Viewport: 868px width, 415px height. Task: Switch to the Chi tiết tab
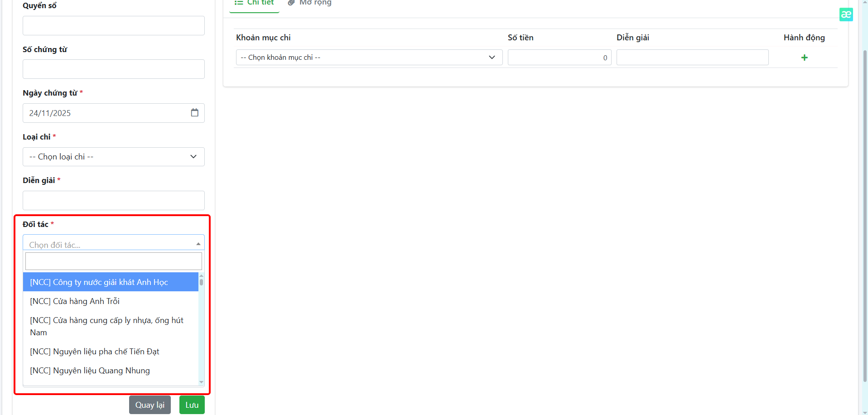(255, 3)
